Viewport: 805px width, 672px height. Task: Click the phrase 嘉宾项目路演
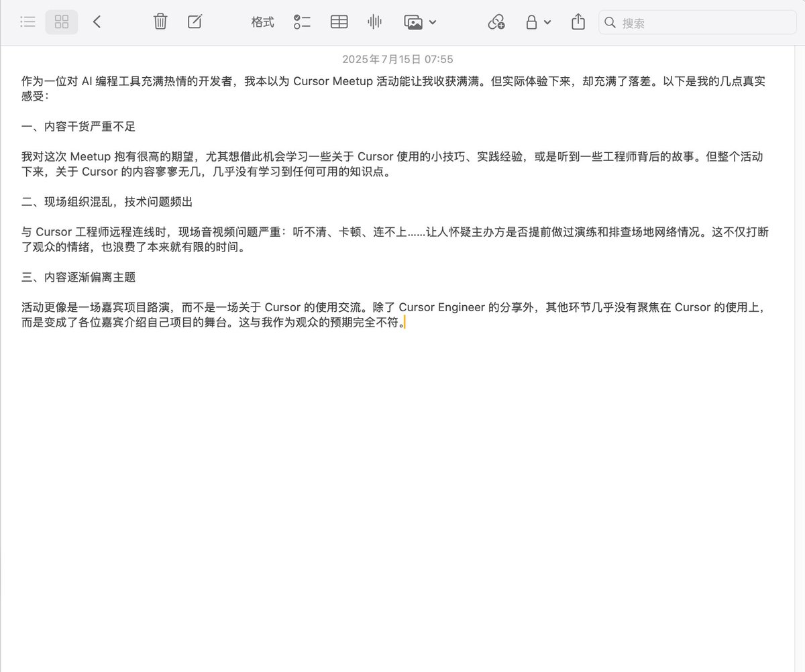(x=136, y=307)
